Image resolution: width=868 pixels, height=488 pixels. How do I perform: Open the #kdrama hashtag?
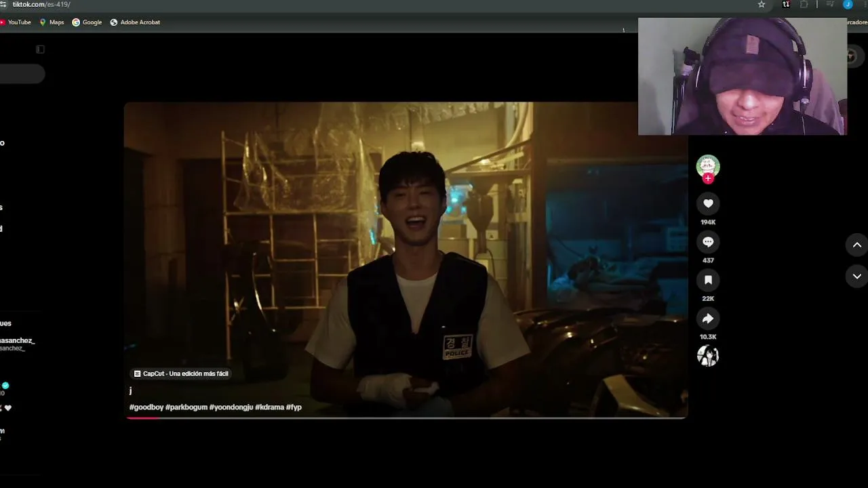[x=270, y=407]
